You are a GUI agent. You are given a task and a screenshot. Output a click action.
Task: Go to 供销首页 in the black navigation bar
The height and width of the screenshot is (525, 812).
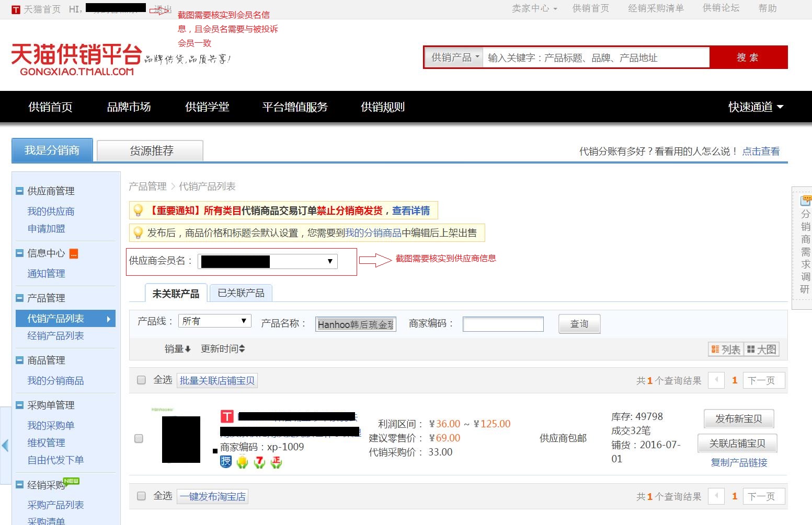pyautogui.click(x=50, y=107)
